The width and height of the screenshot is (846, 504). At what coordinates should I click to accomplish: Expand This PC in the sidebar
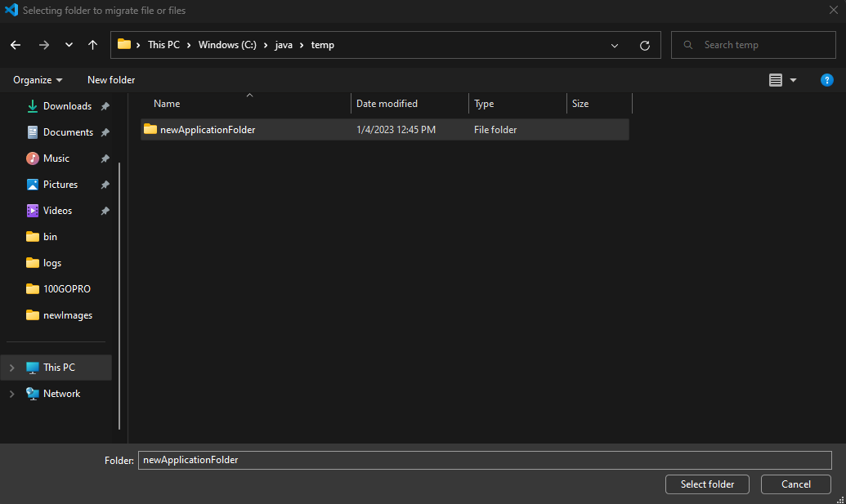(x=11, y=368)
